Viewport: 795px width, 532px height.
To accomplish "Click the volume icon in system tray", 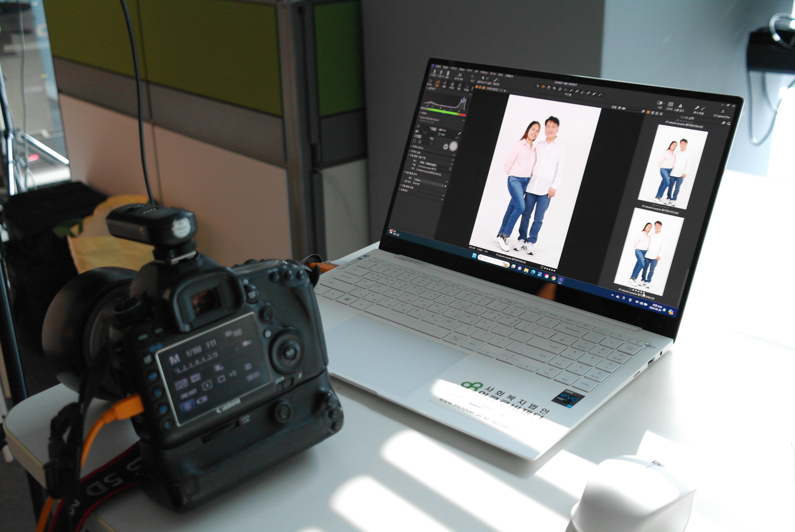I will pos(641,303).
